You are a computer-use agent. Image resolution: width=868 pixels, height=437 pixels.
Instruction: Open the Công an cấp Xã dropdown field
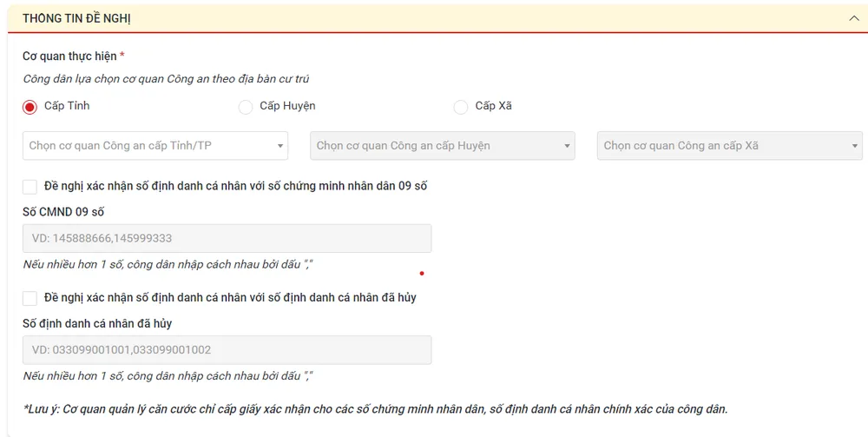[720, 146]
